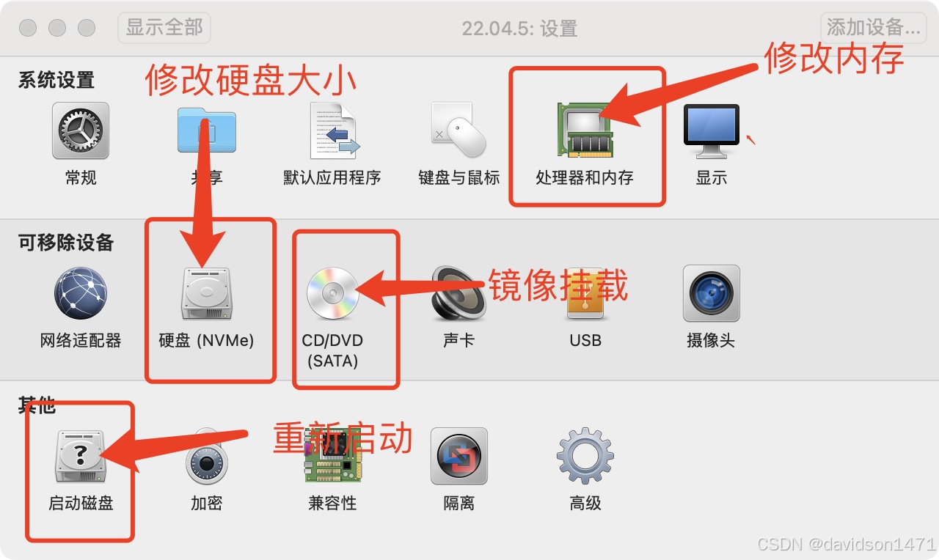Image resolution: width=939 pixels, height=560 pixels.
Task: Open the 加密 encryption lock icon
Action: tap(206, 457)
